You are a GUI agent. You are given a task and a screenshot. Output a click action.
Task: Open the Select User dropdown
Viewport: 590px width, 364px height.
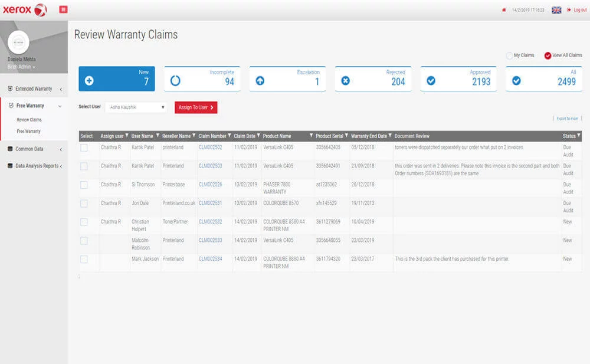pos(136,107)
